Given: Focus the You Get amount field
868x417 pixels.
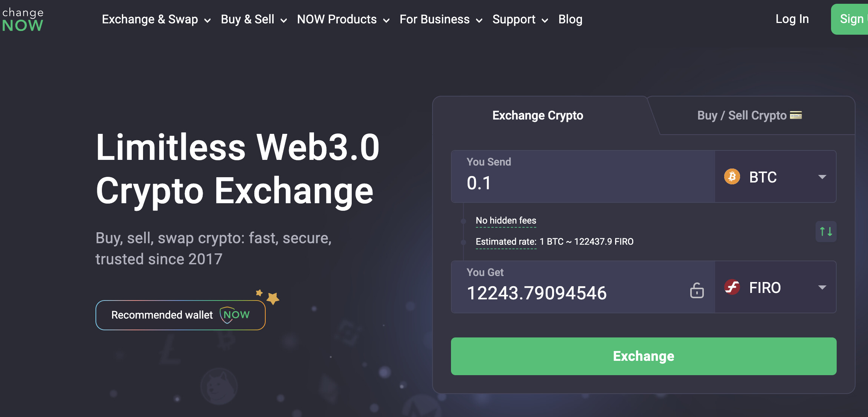Looking at the screenshot, I should tap(583, 287).
